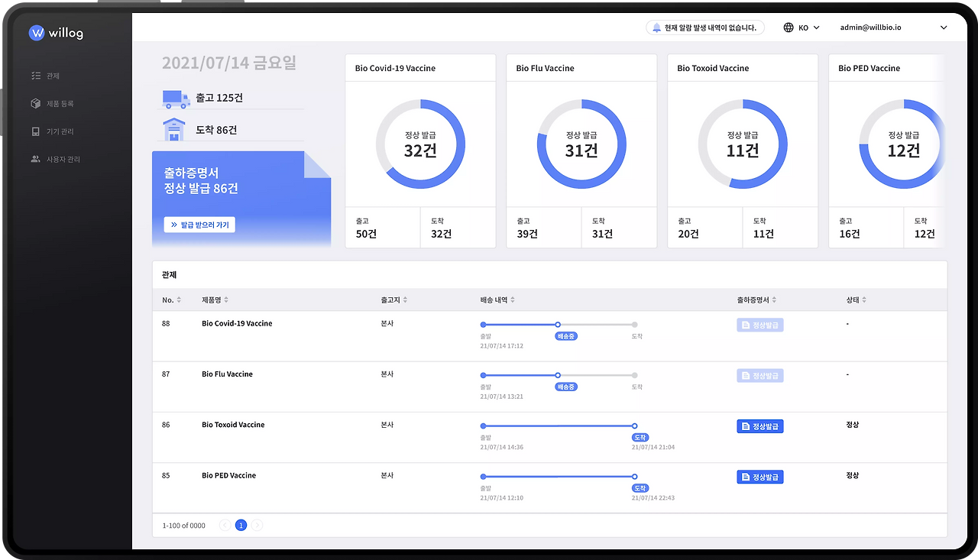Click the Bio Covid-19 Vaccine donut chart

[420, 144]
